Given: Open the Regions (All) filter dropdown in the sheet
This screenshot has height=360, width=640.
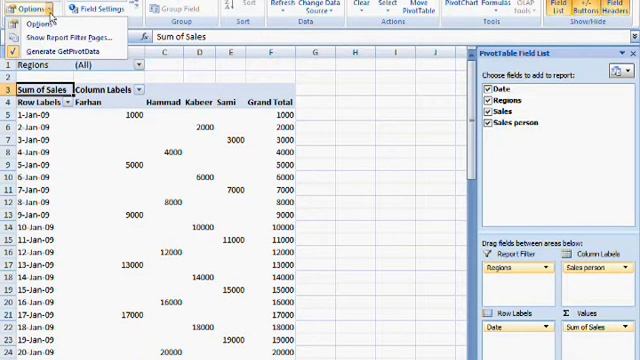Looking at the screenshot, I should click(139, 65).
